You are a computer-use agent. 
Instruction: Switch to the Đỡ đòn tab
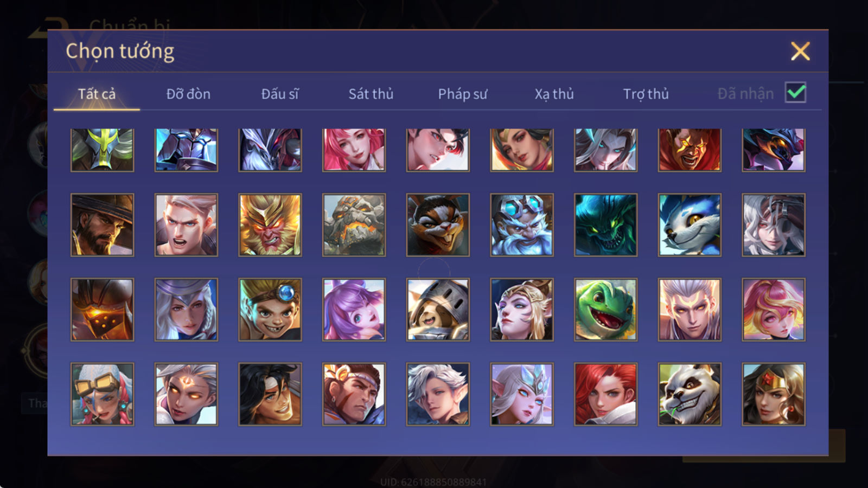[x=188, y=94]
